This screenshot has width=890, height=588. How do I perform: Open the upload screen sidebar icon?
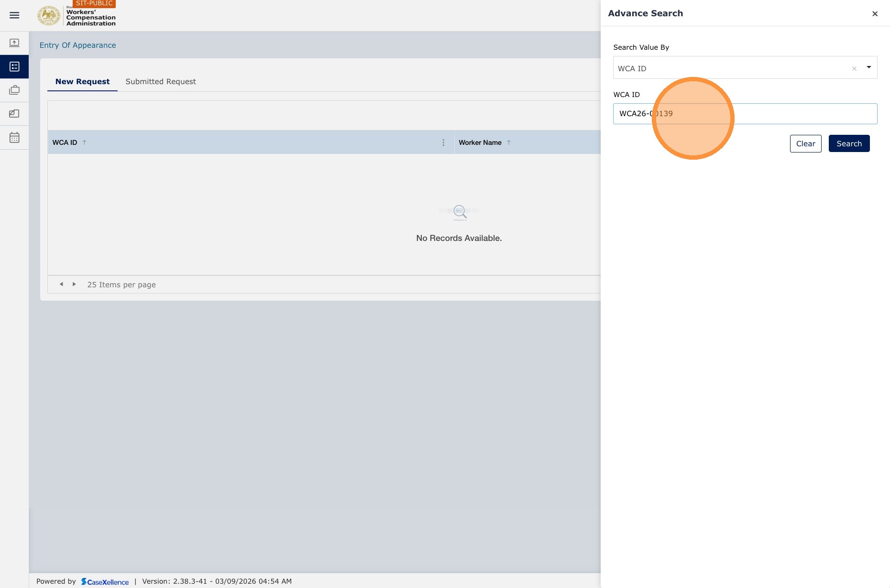tap(14, 43)
